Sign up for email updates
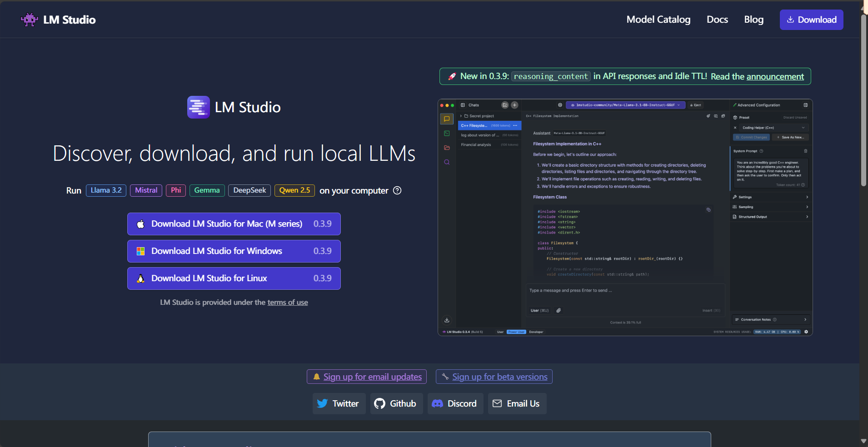The image size is (868, 447). (367, 377)
